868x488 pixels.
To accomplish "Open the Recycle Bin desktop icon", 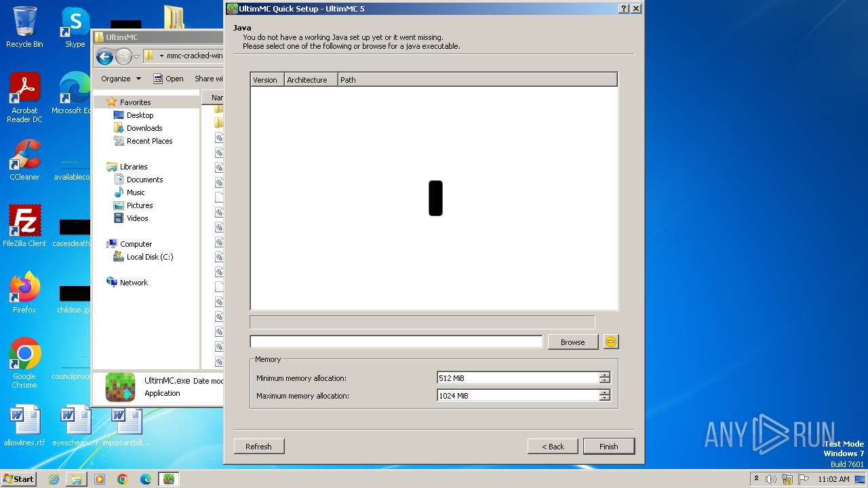I will pos(24,27).
